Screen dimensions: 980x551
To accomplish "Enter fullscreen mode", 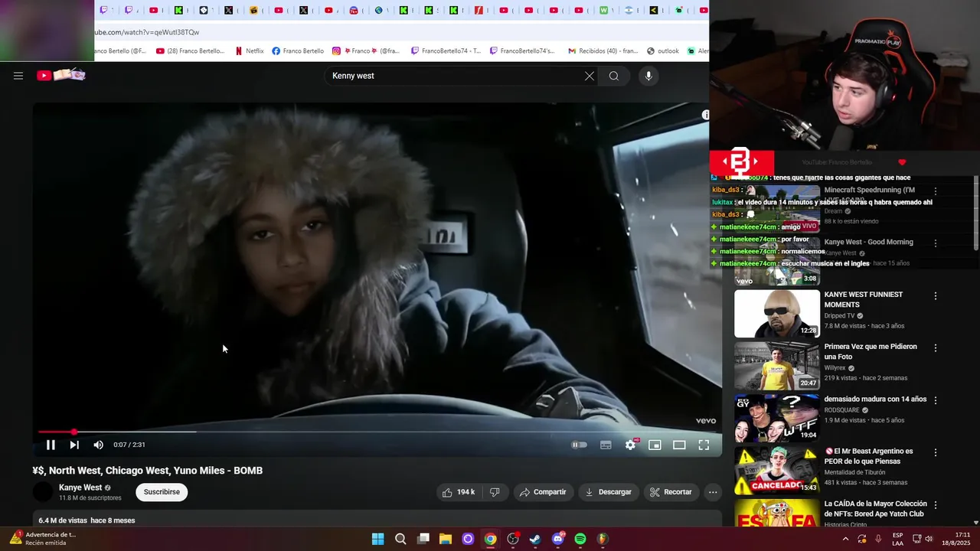I will [704, 445].
